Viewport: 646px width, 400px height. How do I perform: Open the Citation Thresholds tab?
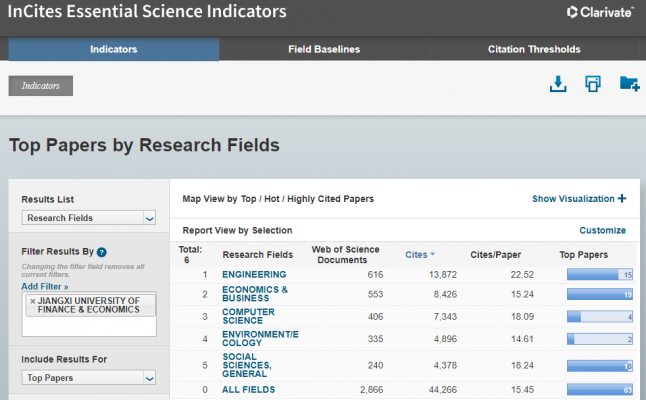(x=534, y=49)
